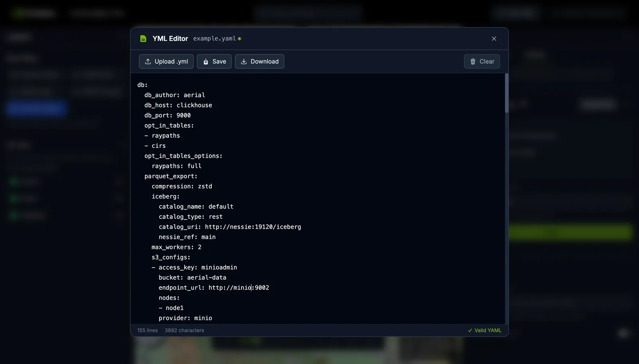Click the '- node1' list entry
The height and width of the screenshot is (364, 639).
click(171, 308)
